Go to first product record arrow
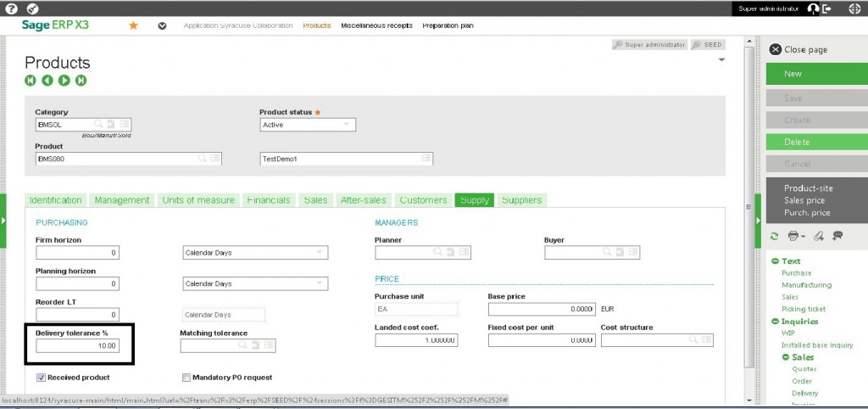This screenshot has height=409, width=868. [x=31, y=81]
